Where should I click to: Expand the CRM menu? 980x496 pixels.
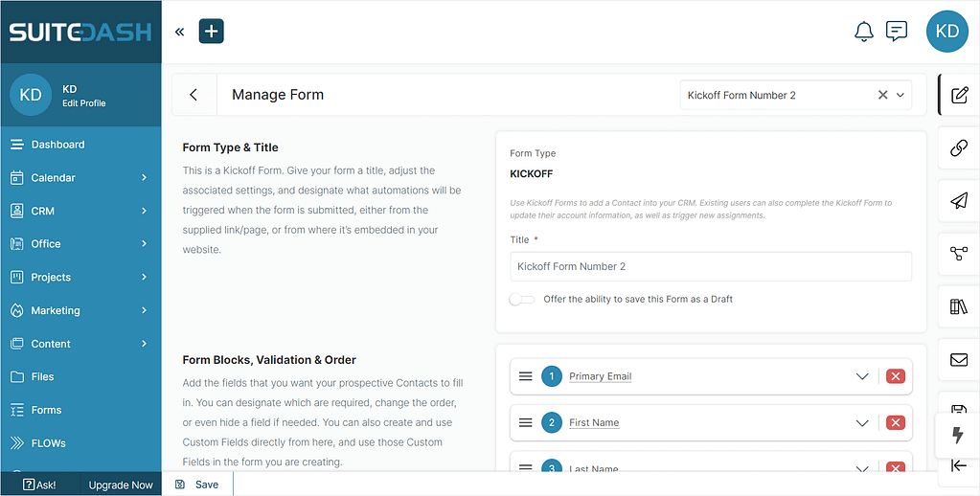pos(80,212)
